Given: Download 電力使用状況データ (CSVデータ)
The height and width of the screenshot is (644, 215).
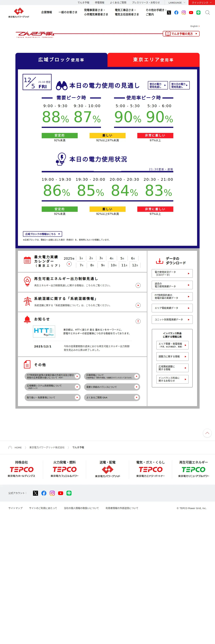Looking at the screenshot, I should pos(172,274).
